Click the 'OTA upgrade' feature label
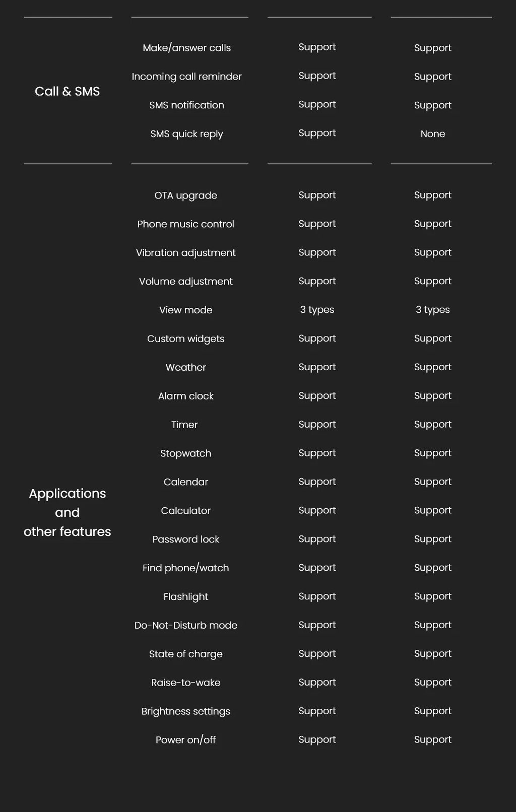This screenshot has width=516, height=812. point(185,195)
